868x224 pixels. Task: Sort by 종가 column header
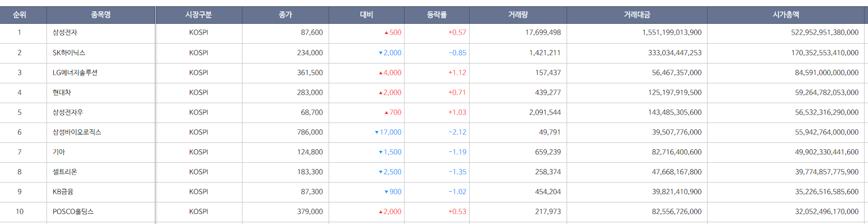[x=286, y=15]
